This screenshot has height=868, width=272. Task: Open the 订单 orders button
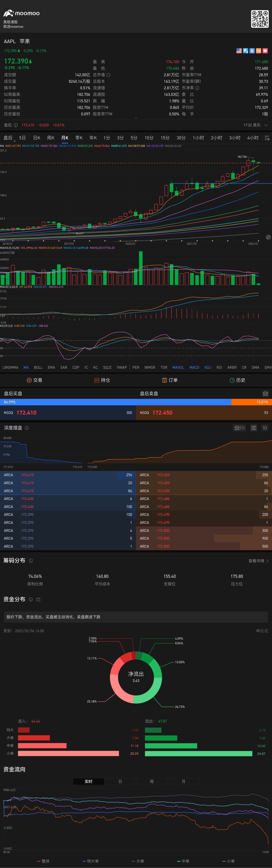170,380
